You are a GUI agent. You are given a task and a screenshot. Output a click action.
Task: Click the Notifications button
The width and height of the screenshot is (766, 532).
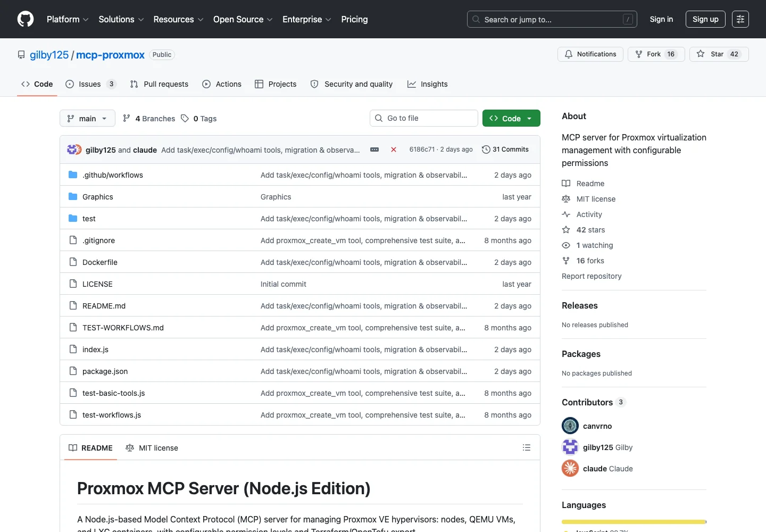(x=590, y=54)
